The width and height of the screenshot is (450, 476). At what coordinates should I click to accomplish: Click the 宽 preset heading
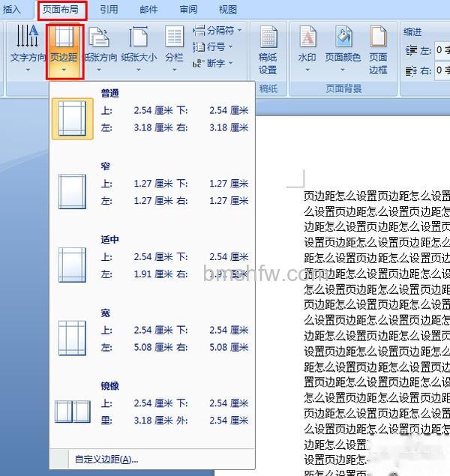coord(105,313)
